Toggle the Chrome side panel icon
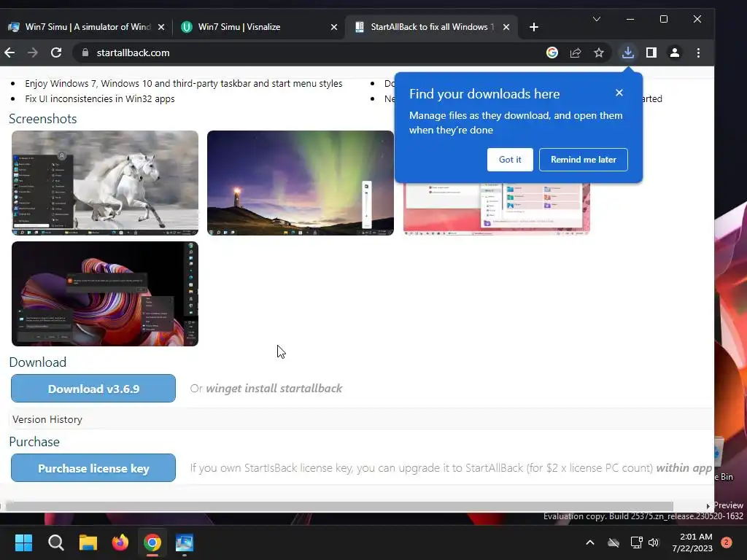 pos(651,52)
